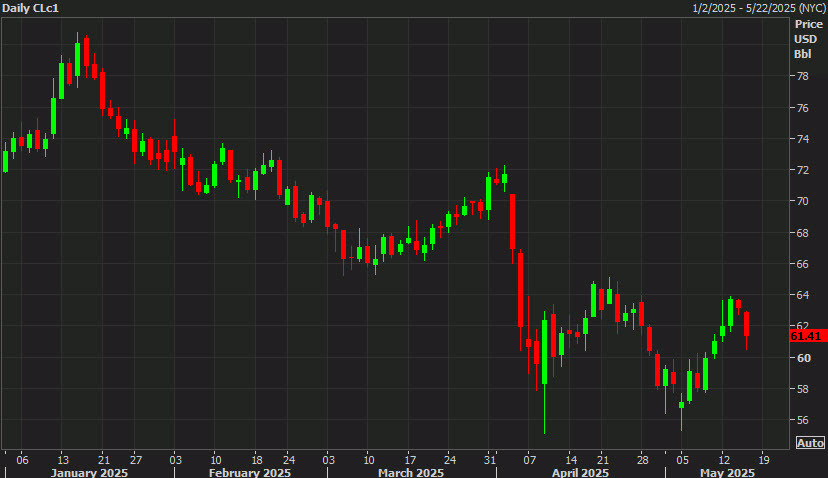Click the 12 date tick in May

(724, 460)
